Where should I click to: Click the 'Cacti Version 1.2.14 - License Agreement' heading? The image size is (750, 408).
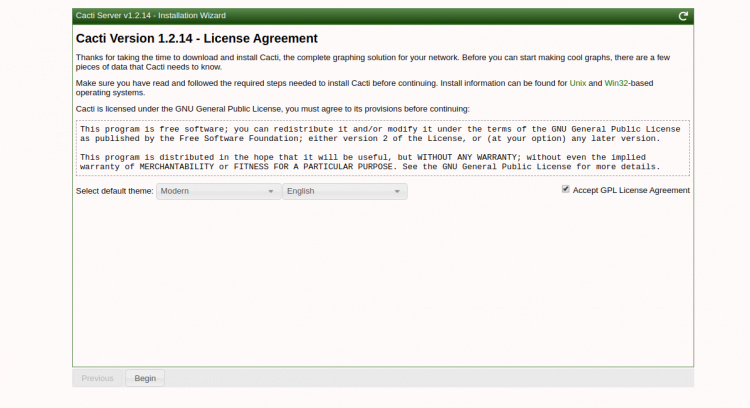pyautogui.click(x=197, y=38)
